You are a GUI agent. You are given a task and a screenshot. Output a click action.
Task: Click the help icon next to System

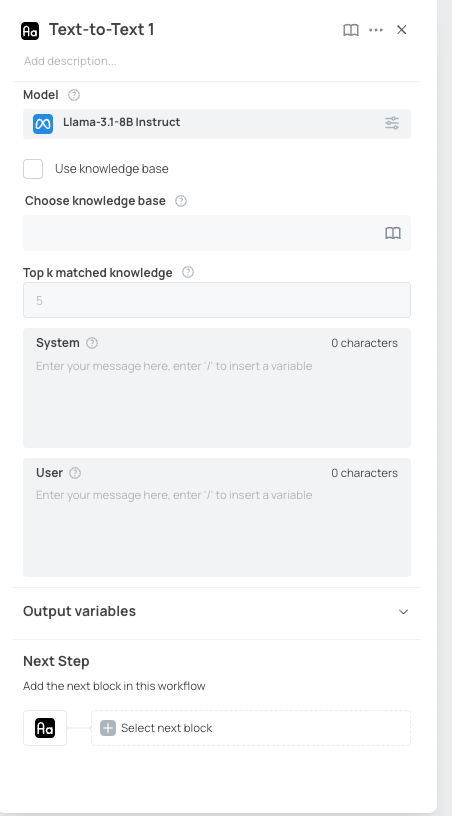tap(92, 343)
